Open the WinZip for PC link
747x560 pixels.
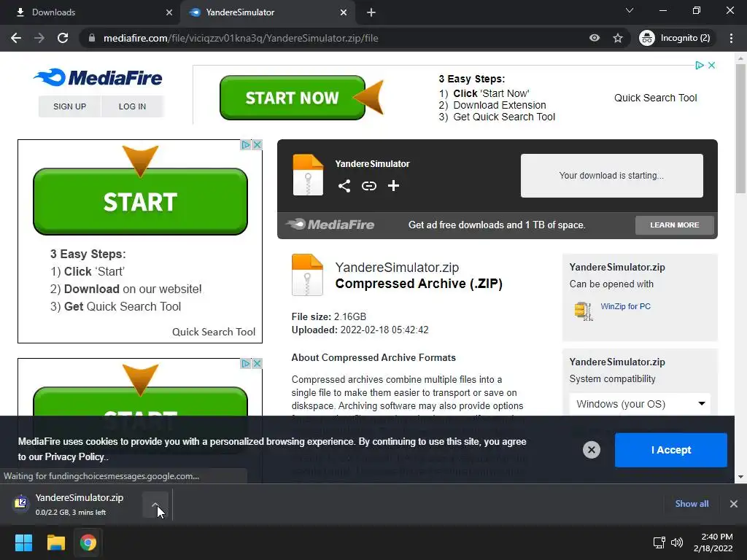[625, 306]
